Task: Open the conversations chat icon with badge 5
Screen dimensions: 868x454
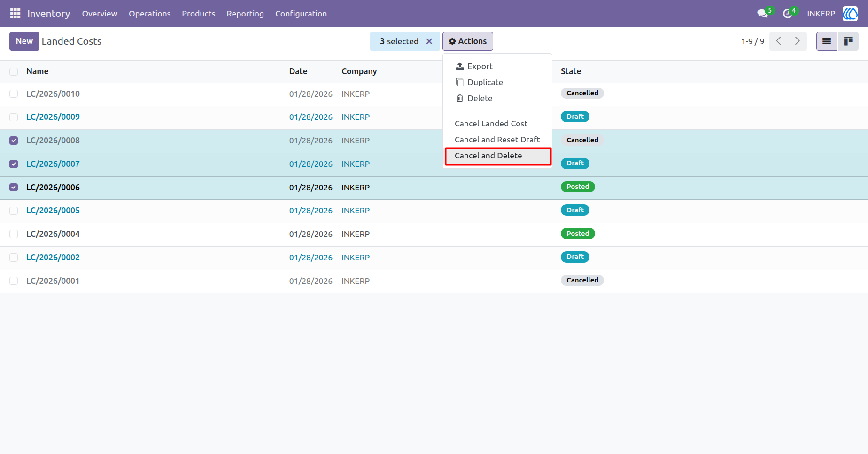Action: click(763, 14)
